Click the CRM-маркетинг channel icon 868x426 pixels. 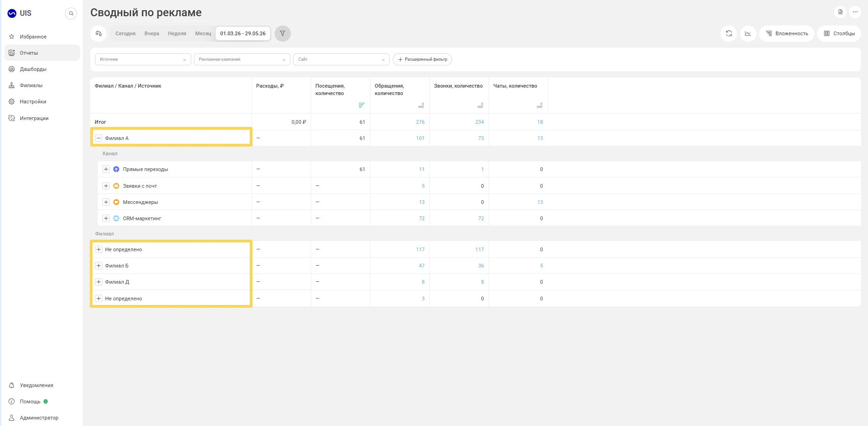(x=116, y=218)
